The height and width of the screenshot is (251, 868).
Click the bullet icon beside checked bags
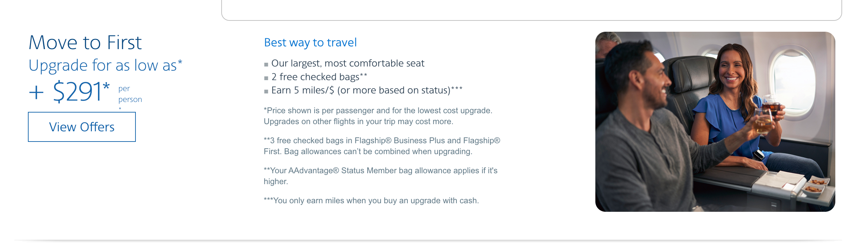[x=266, y=78]
